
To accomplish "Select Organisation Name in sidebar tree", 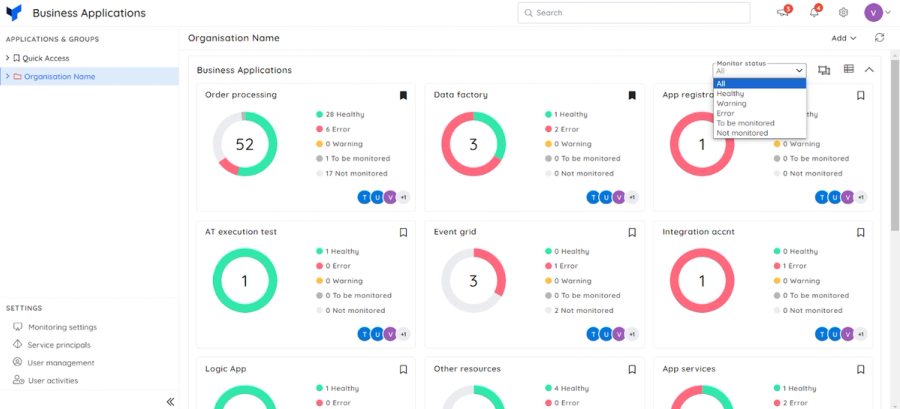I will coord(60,76).
